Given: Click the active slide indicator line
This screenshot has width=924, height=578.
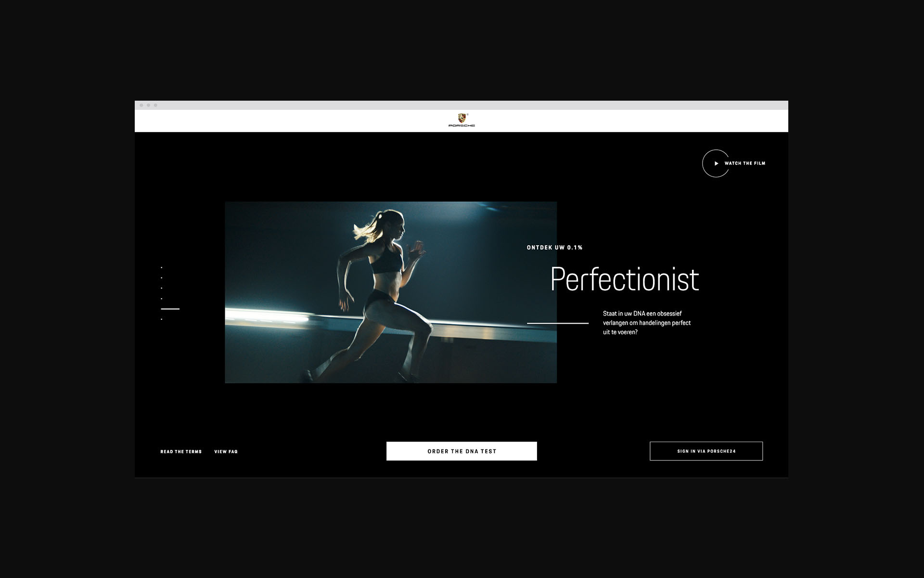Looking at the screenshot, I should pos(170,309).
